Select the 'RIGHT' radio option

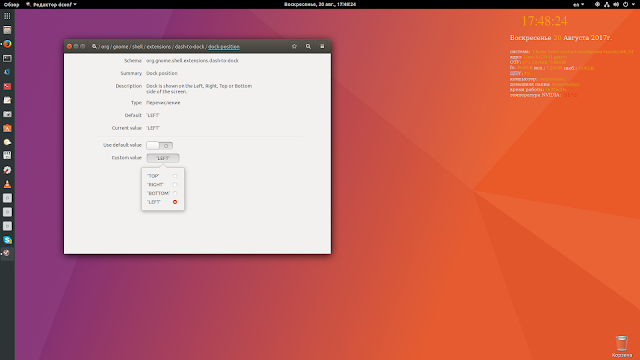(x=175, y=184)
